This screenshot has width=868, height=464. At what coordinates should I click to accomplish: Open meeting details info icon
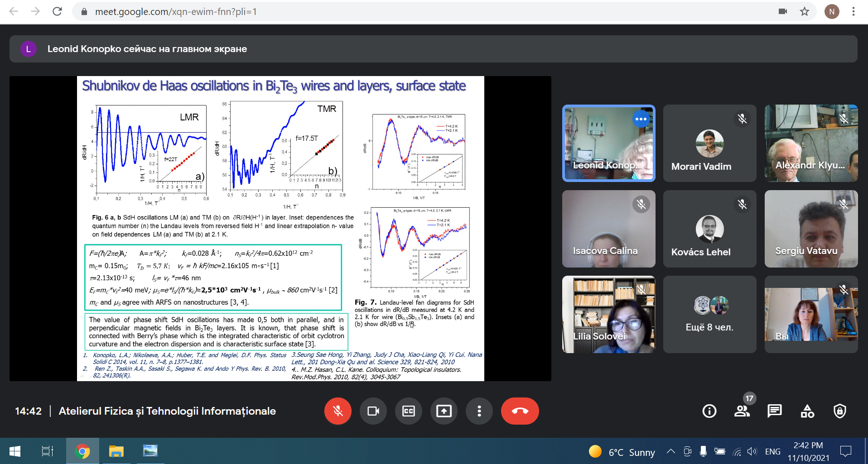pos(709,411)
